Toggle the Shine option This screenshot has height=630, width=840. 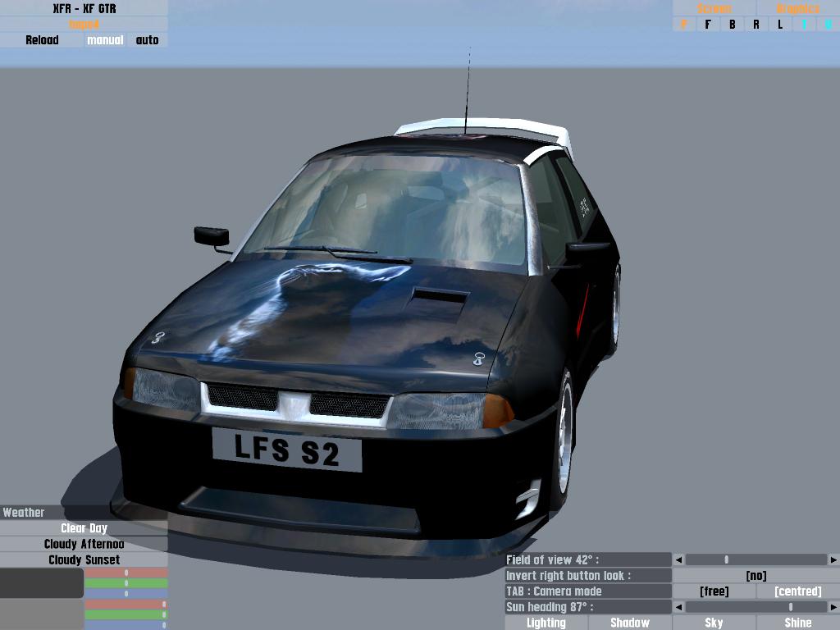coord(797,623)
